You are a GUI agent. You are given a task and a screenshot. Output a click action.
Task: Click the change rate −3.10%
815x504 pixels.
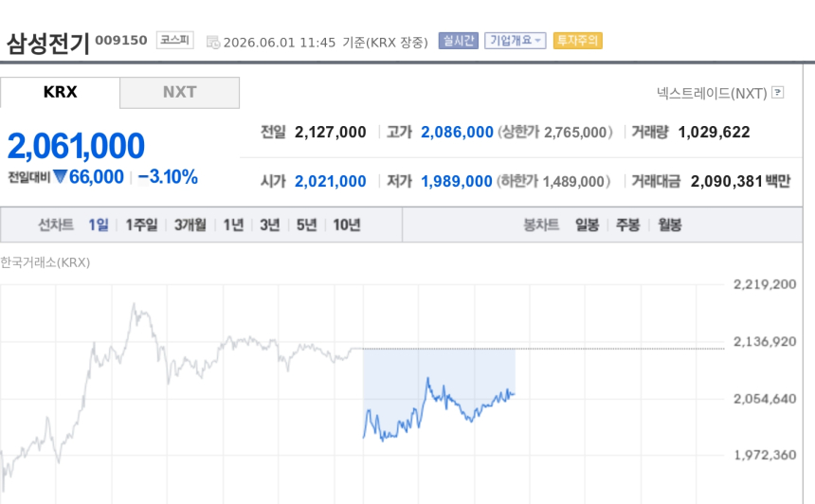[x=168, y=177]
